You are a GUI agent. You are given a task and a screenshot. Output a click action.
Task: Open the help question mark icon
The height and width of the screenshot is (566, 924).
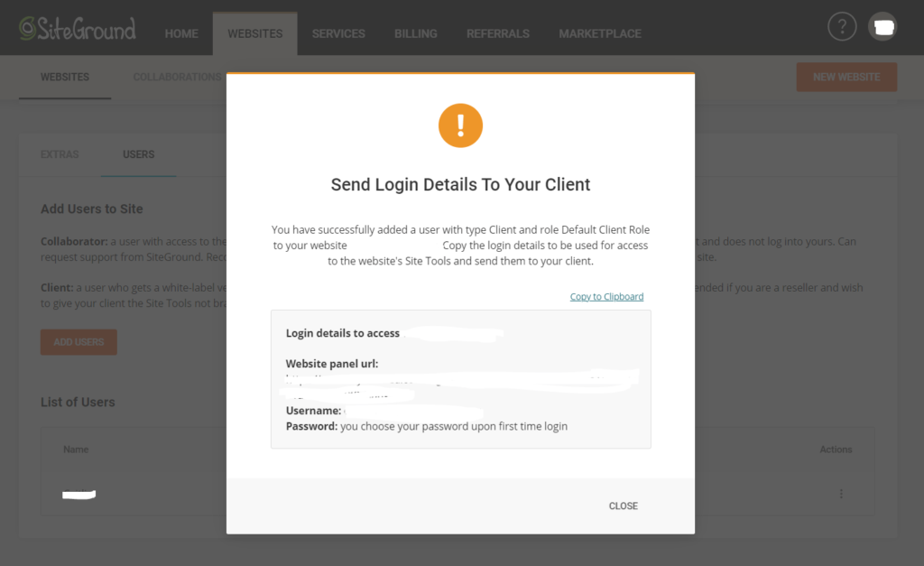[x=842, y=26]
